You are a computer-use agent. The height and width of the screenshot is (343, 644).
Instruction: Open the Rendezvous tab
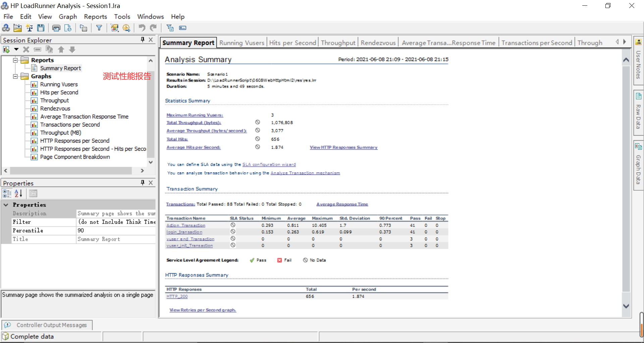point(378,43)
